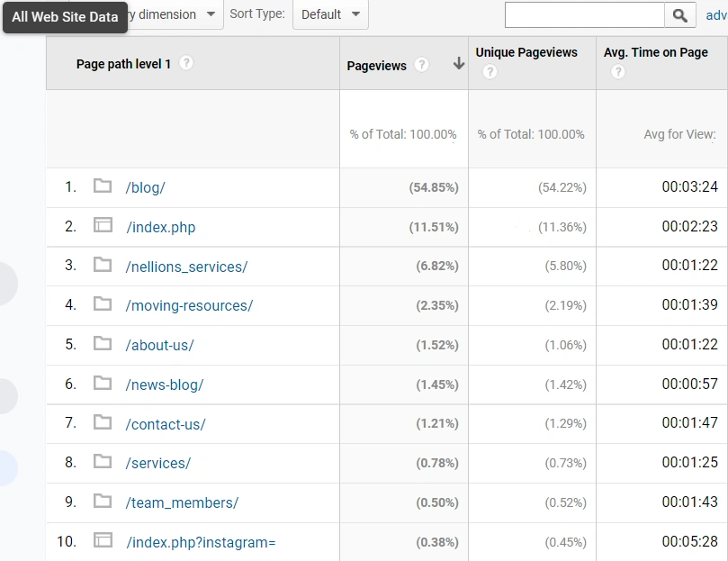Open the /blog/ page path link
This screenshot has height=561, width=728.
coord(145,188)
